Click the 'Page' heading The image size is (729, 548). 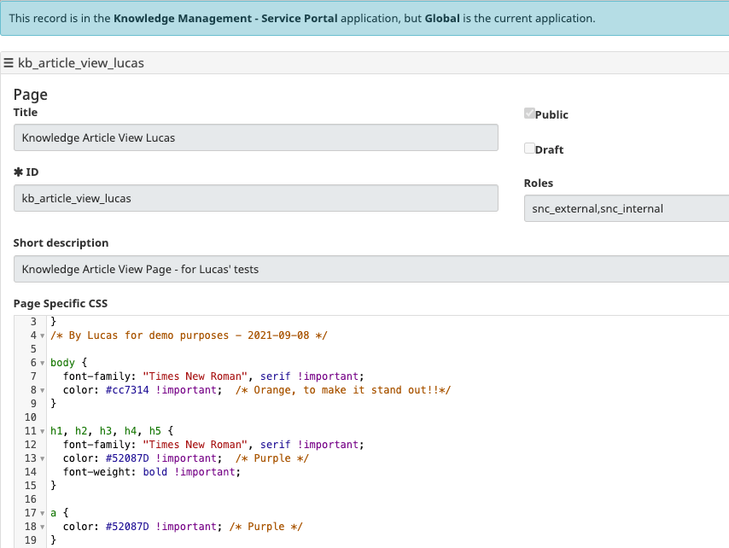pyautogui.click(x=30, y=94)
